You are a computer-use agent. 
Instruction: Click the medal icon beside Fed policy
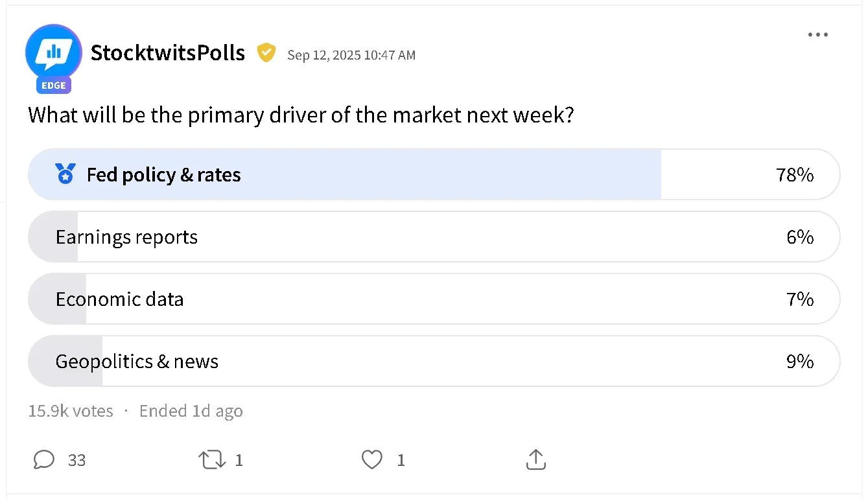[65, 174]
